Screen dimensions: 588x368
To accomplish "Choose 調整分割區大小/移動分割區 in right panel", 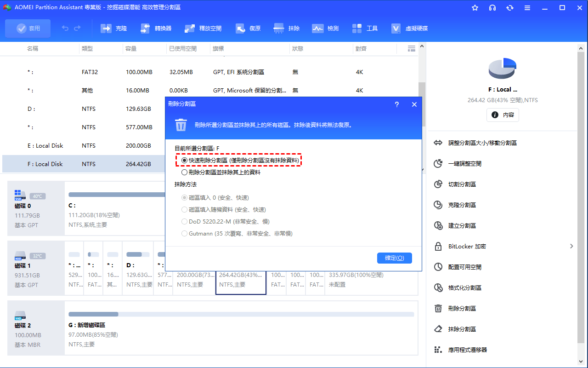I will [x=482, y=143].
